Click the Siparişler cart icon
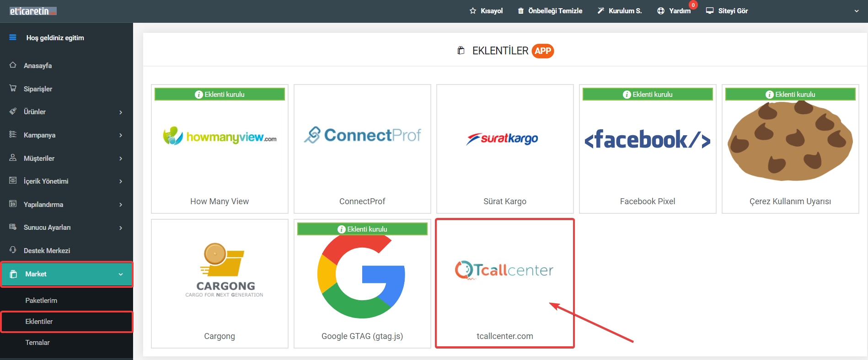Image resolution: width=868 pixels, height=360 pixels. point(13,88)
